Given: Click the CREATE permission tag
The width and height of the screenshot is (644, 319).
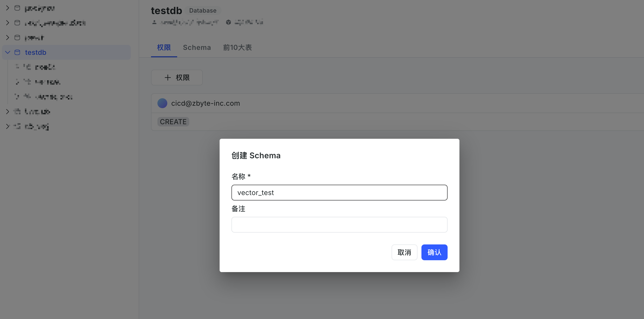Looking at the screenshot, I should pyautogui.click(x=173, y=121).
